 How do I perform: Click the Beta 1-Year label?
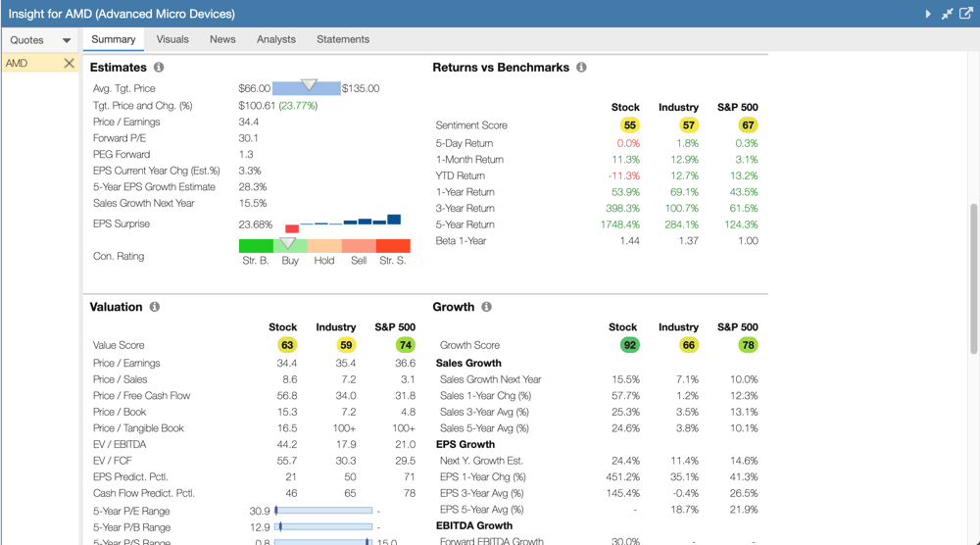point(461,240)
